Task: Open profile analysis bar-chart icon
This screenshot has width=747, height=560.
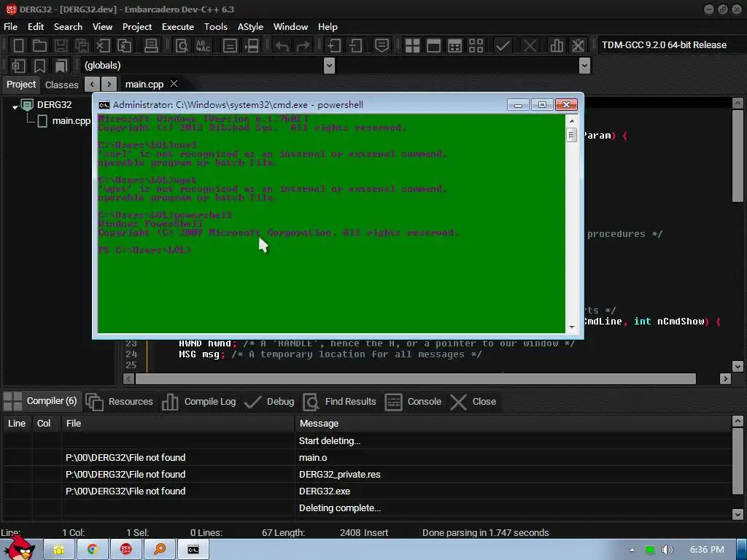Action: click(557, 46)
